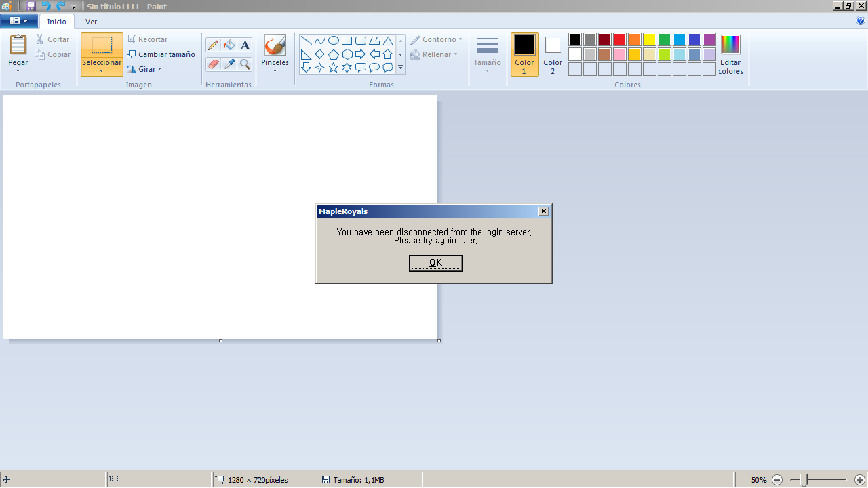Switch to the Ver tab

click(x=91, y=22)
